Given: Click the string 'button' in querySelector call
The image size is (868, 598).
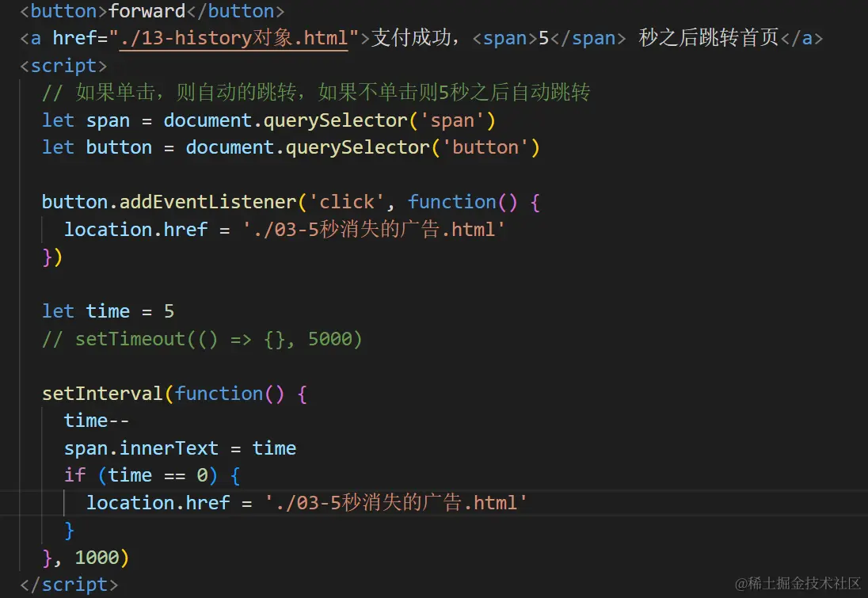Looking at the screenshot, I should [x=485, y=147].
